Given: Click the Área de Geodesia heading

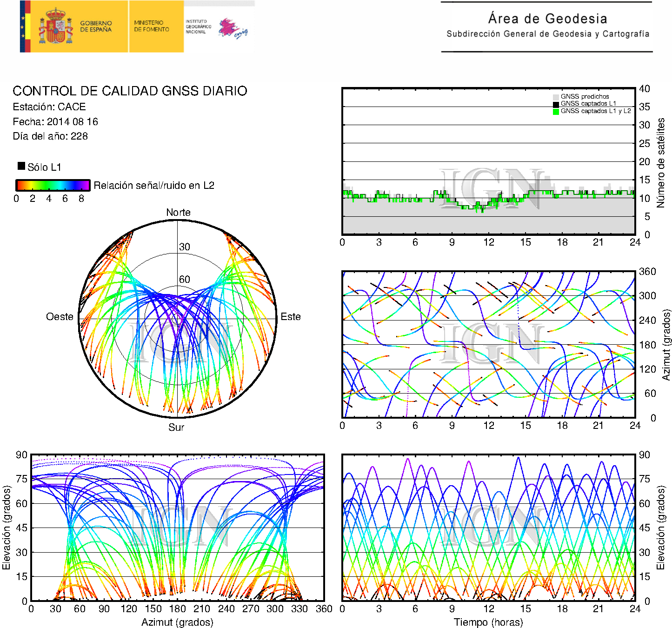Looking at the screenshot, I should pos(547,19).
